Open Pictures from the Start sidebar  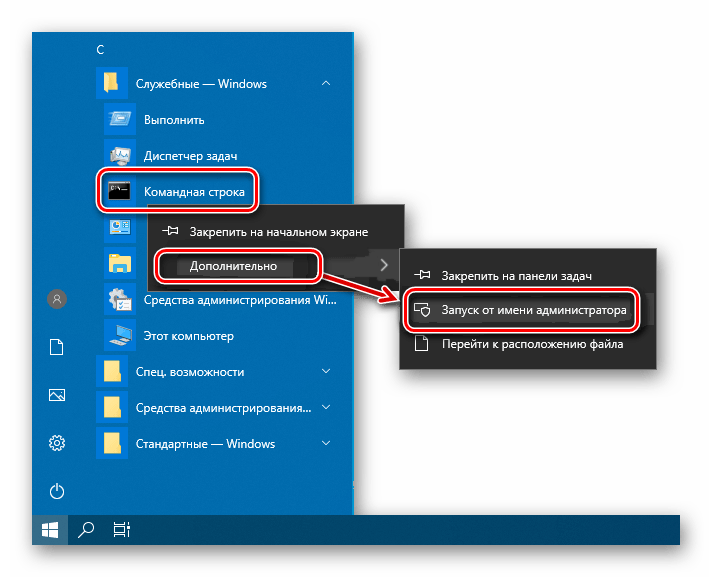coord(57,395)
